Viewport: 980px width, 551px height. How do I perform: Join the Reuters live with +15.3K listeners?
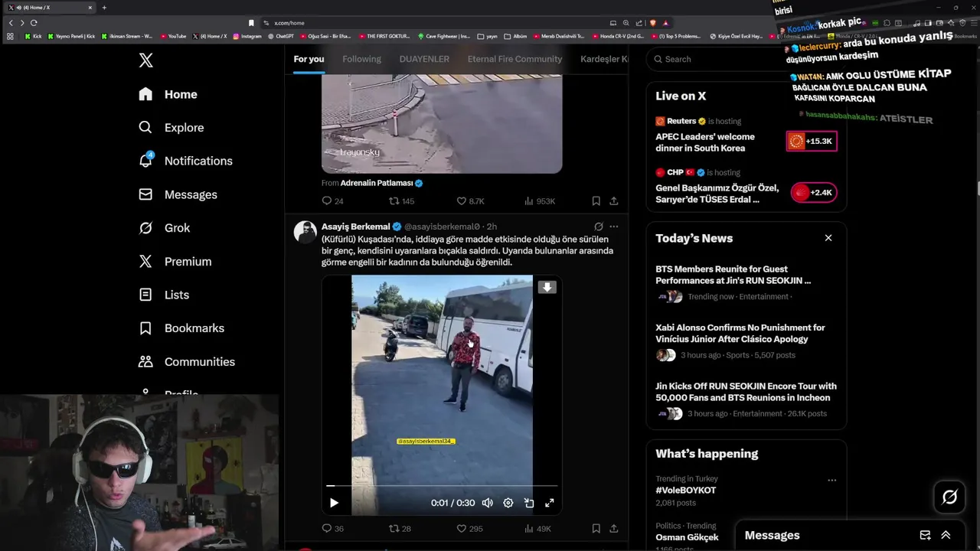812,141
